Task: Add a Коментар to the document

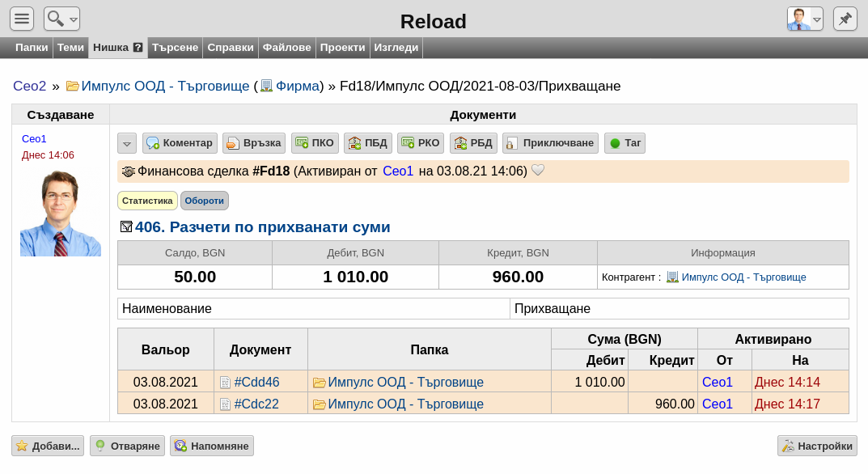Action: pyautogui.click(x=180, y=143)
